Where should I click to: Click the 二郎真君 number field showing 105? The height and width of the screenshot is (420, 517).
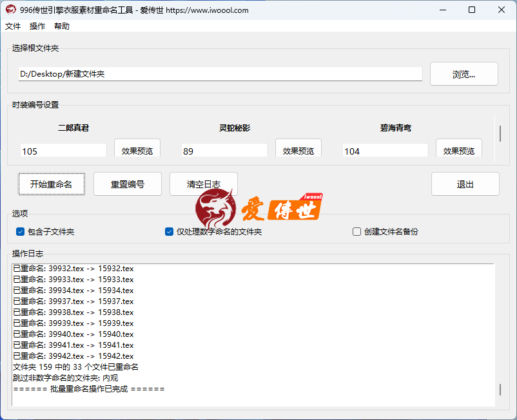63,151
